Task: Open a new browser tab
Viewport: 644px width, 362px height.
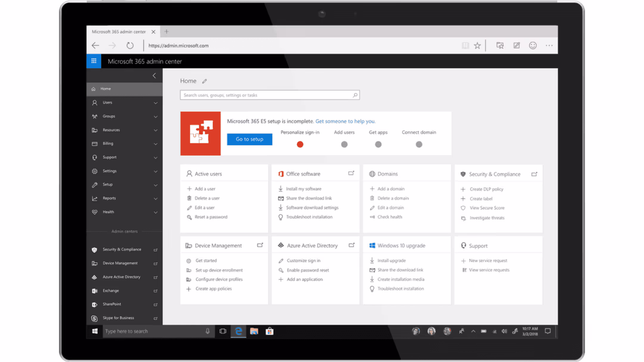Action: click(166, 32)
